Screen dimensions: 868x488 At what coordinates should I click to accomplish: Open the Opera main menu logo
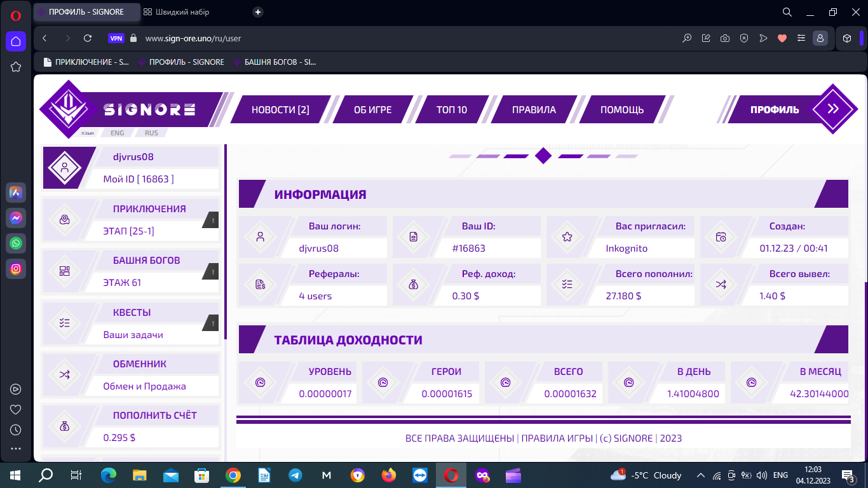(x=16, y=16)
